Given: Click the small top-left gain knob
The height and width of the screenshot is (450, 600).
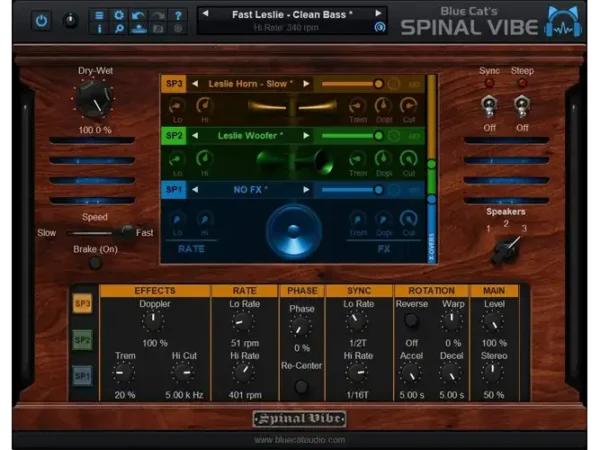Looking at the screenshot, I should pyautogui.click(x=70, y=21).
